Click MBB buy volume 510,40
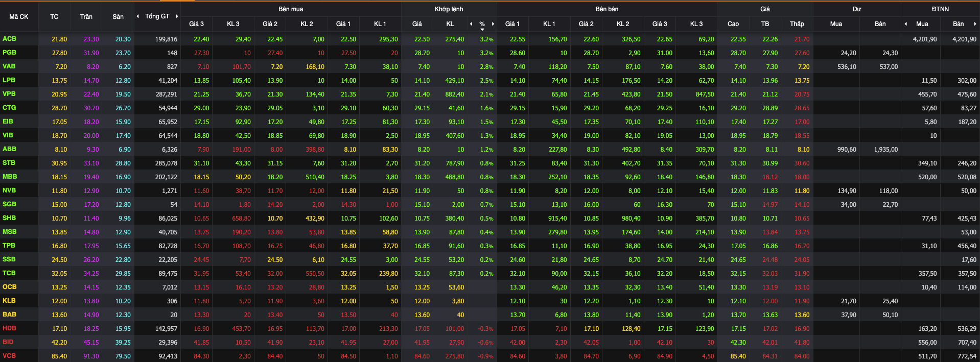 [x=315, y=177]
